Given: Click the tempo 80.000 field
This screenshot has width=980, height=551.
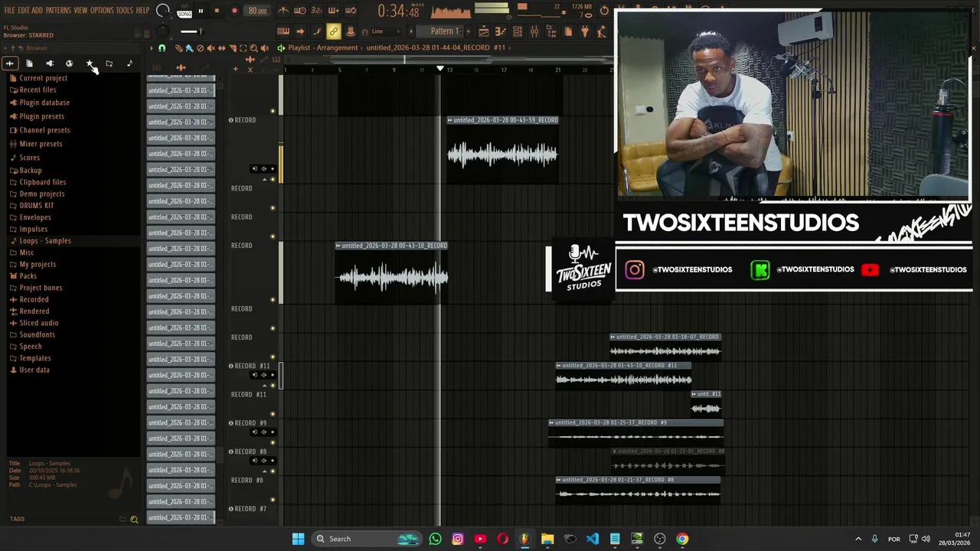Looking at the screenshot, I should tap(257, 11).
